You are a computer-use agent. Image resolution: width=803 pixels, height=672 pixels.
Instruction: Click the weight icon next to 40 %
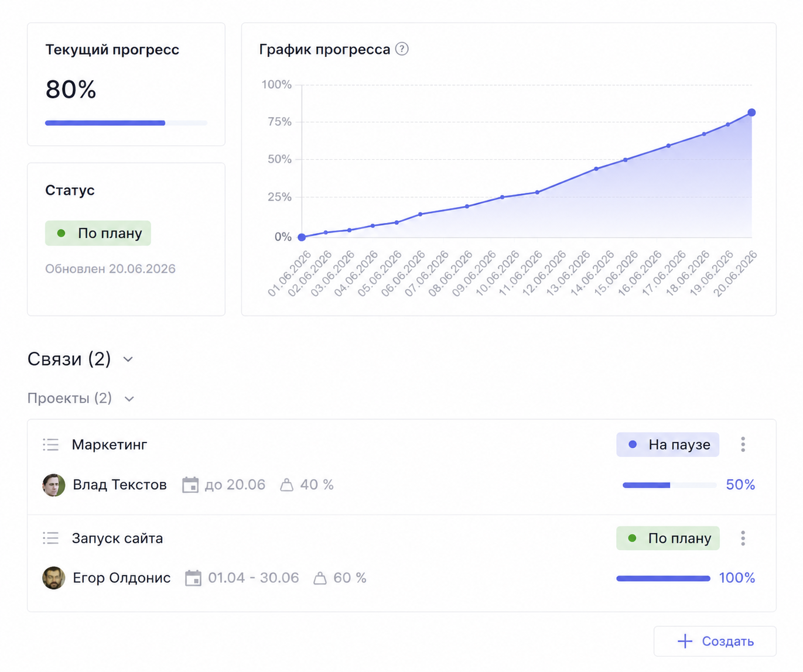click(x=286, y=485)
